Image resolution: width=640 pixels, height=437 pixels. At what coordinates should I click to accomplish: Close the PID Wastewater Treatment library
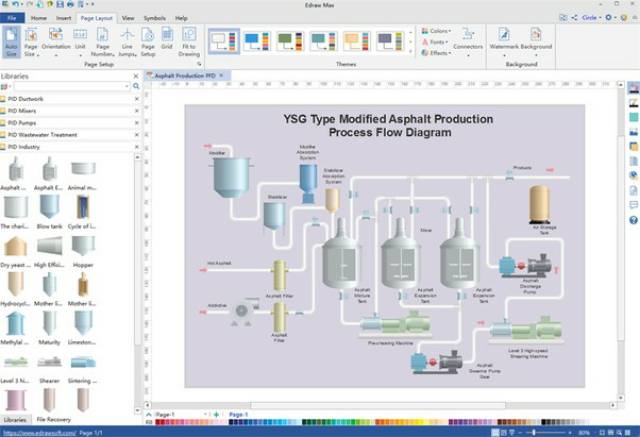point(136,134)
